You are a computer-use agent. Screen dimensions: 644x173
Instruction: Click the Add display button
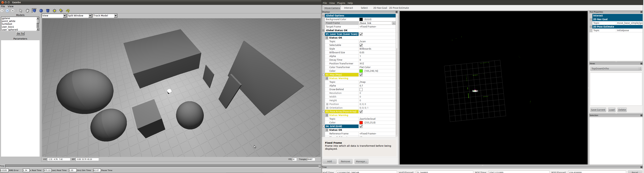pos(330,161)
